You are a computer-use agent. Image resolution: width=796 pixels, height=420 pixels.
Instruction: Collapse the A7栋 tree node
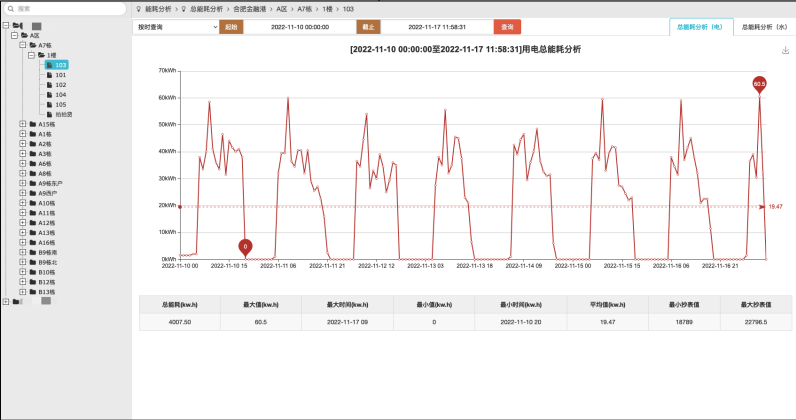click(23, 45)
